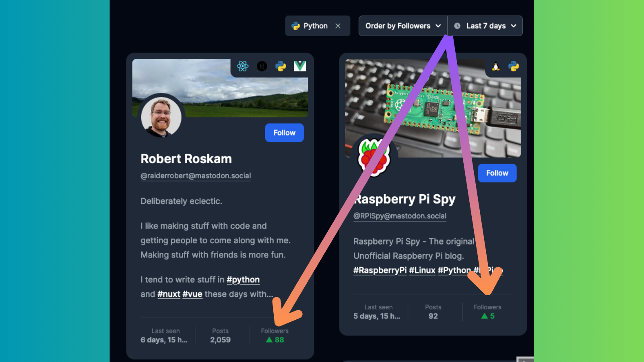Click Linux penguin icon on Raspberry Pi card

pos(496,66)
